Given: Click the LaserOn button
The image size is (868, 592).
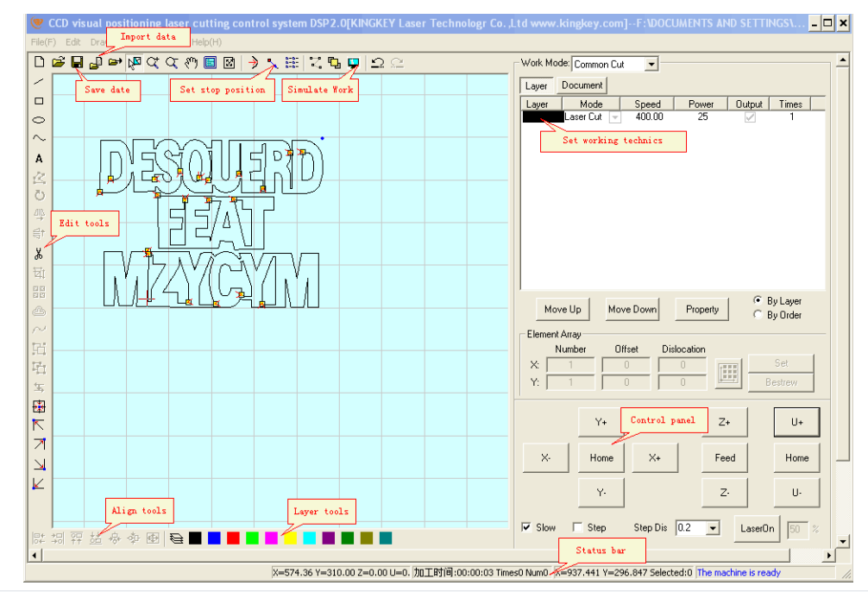Looking at the screenshot, I should (x=758, y=528).
